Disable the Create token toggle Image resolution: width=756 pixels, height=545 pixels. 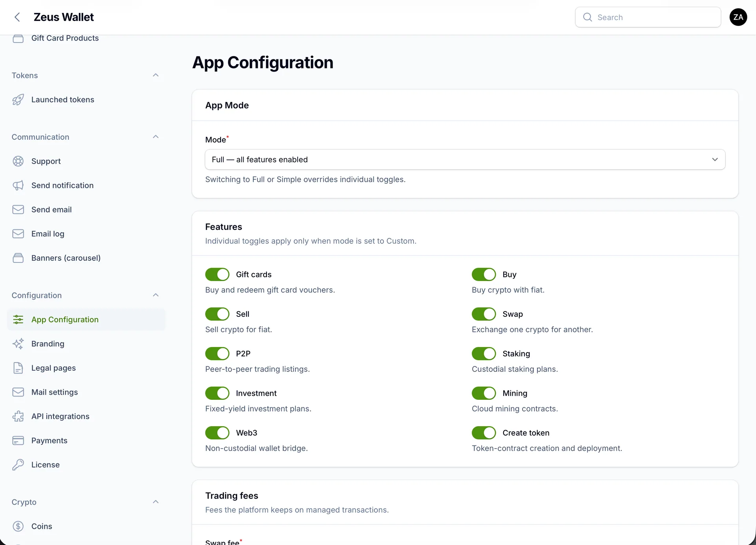click(x=484, y=433)
